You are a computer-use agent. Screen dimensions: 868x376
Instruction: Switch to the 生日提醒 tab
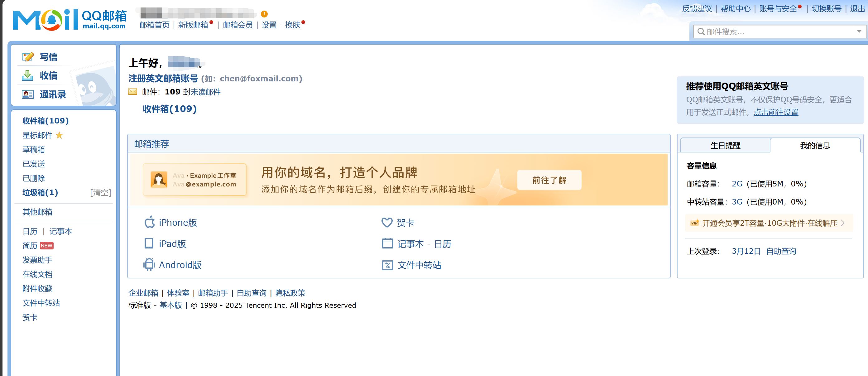[x=725, y=145]
